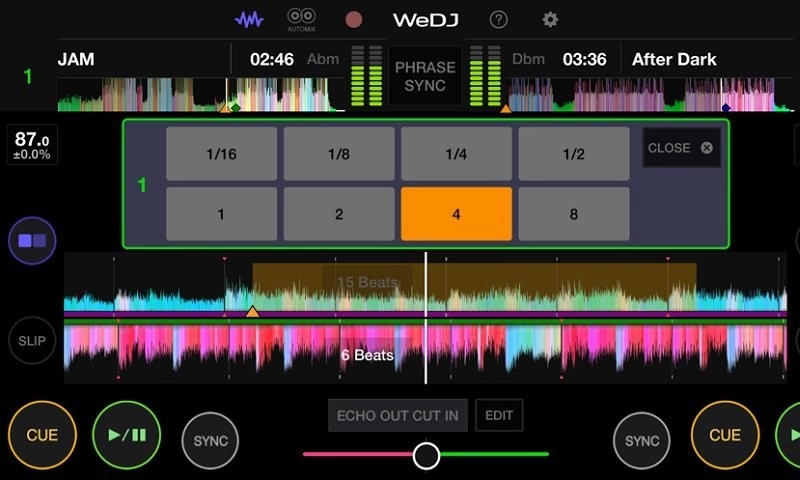The width and height of the screenshot is (800, 480).
Task: Select the 1/16 beat loop size
Action: point(221,154)
